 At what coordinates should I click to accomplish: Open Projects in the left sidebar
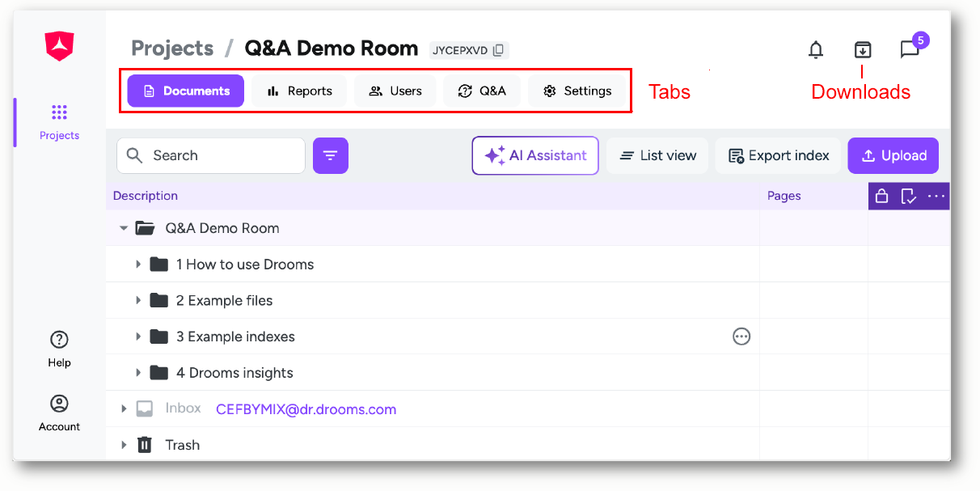click(x=59, y=122)
